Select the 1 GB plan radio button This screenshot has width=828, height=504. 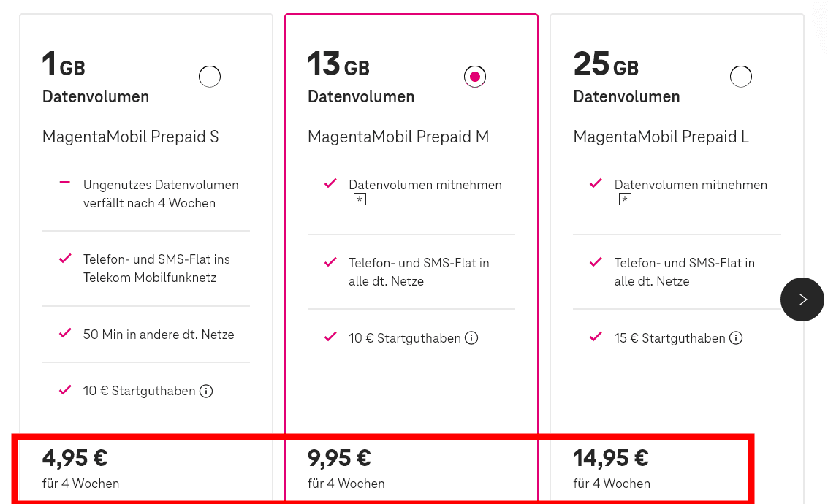click(x=210, y=76)
